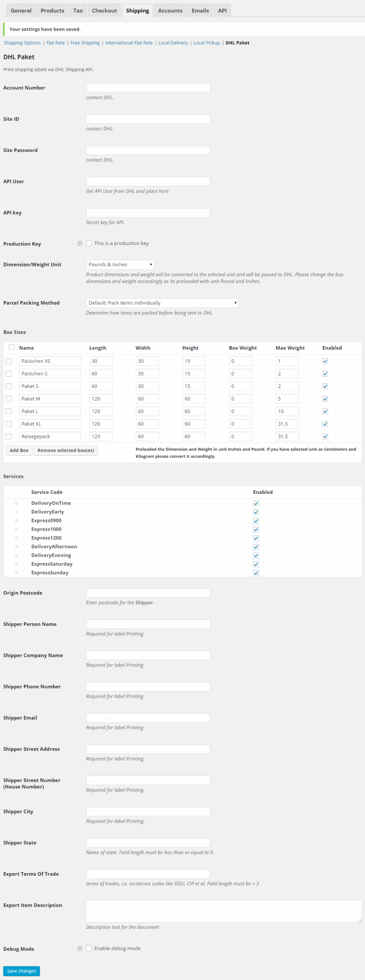Open the Tax tab
This screenshot has width=365, height=980.
(78, 11)
